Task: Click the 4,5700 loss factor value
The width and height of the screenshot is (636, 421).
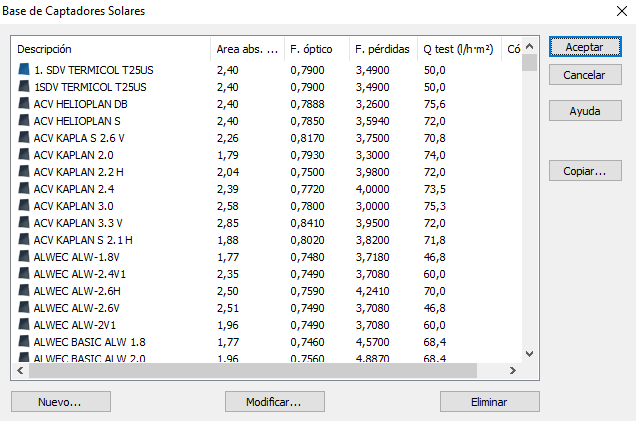Action: click(x=373, y=343)
